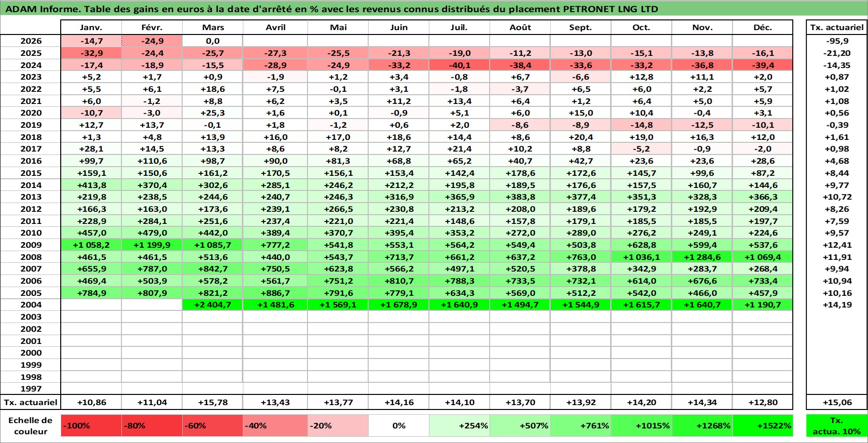
Task: Select the cell with value +99,7
Action: click(91, 161)
